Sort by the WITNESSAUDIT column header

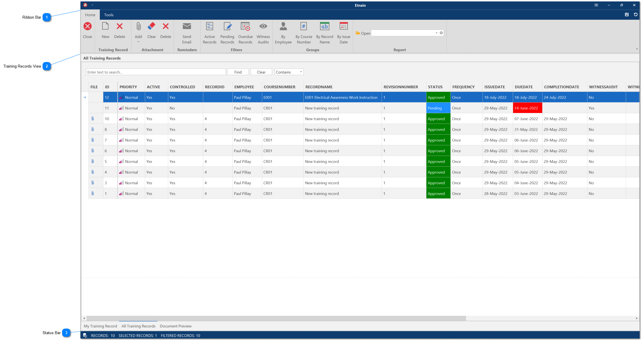(606, 87)
